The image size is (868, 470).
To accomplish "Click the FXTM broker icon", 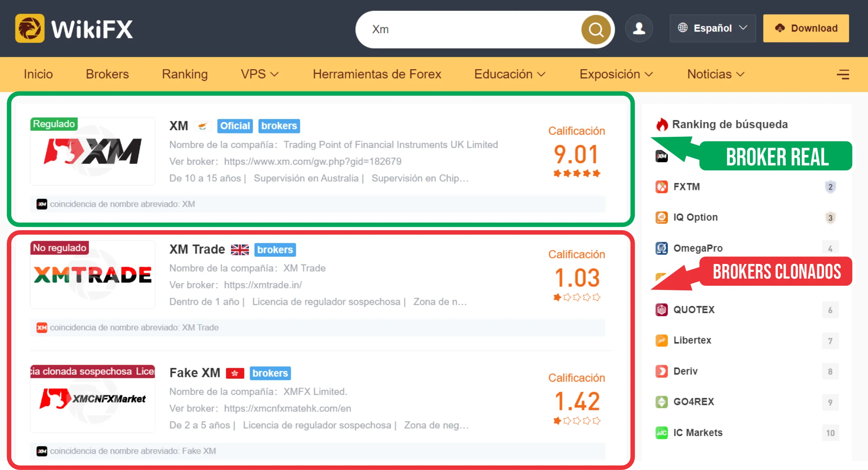I will point(661,187).
